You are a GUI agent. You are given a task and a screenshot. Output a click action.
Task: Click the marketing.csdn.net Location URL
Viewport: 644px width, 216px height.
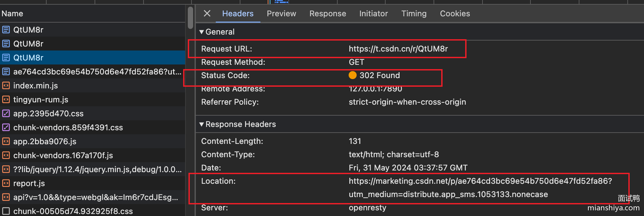pos(480,181)
